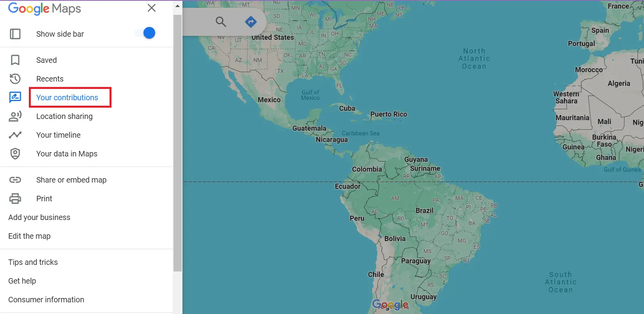Toggle the Show side bar switch
Screen dimensions: 644x314
(x=145, y=33)
